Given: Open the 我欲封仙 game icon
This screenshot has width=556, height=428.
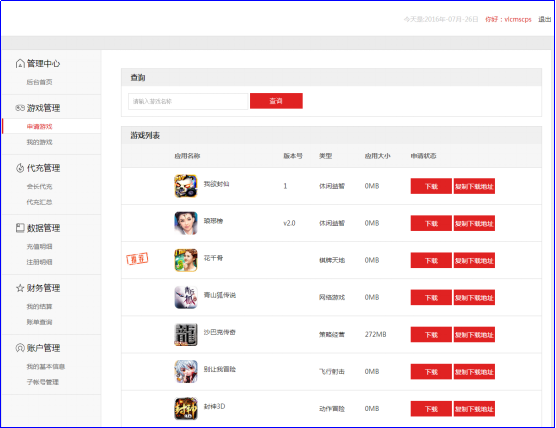Looking at the screenshot, I should (x=186, y=186).
